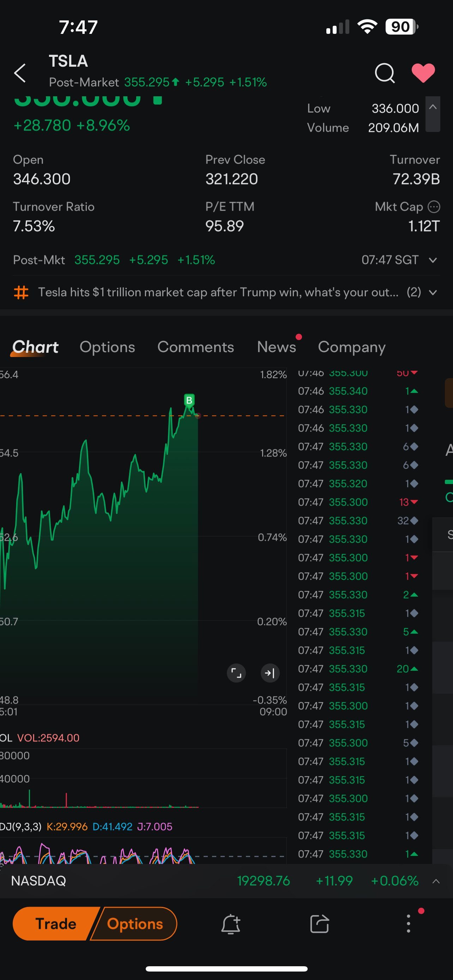Tap the Post-Market 355.295 header price

(x=147, y=82)
